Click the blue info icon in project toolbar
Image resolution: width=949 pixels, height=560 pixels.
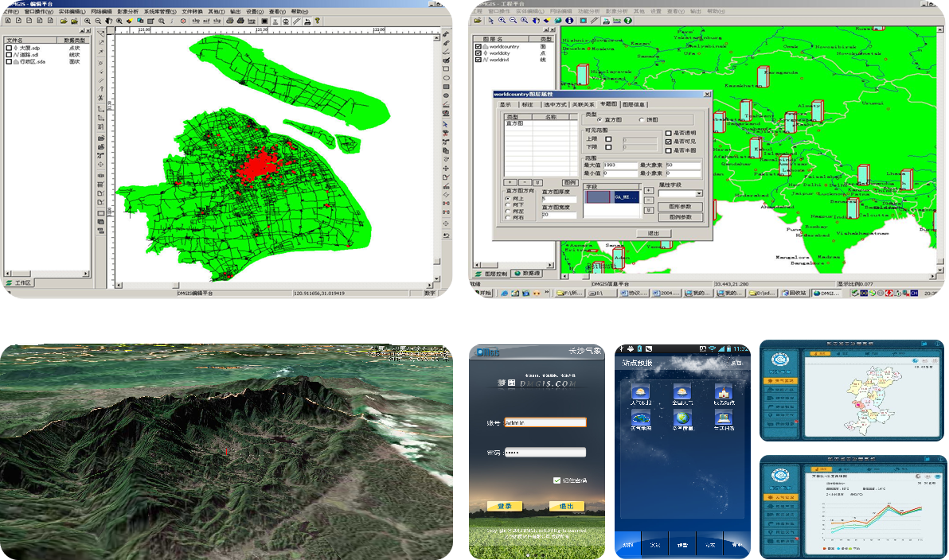(570, 21)
